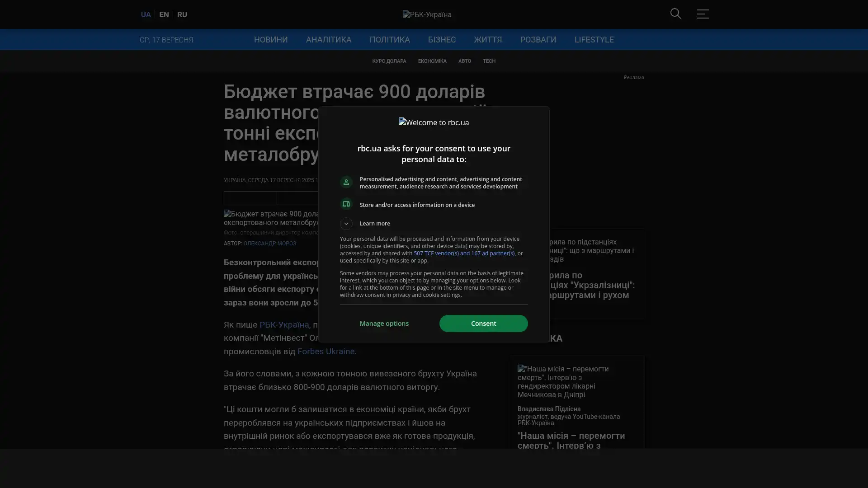Open the 507 TCF vendors link

(x=464, y=253)
